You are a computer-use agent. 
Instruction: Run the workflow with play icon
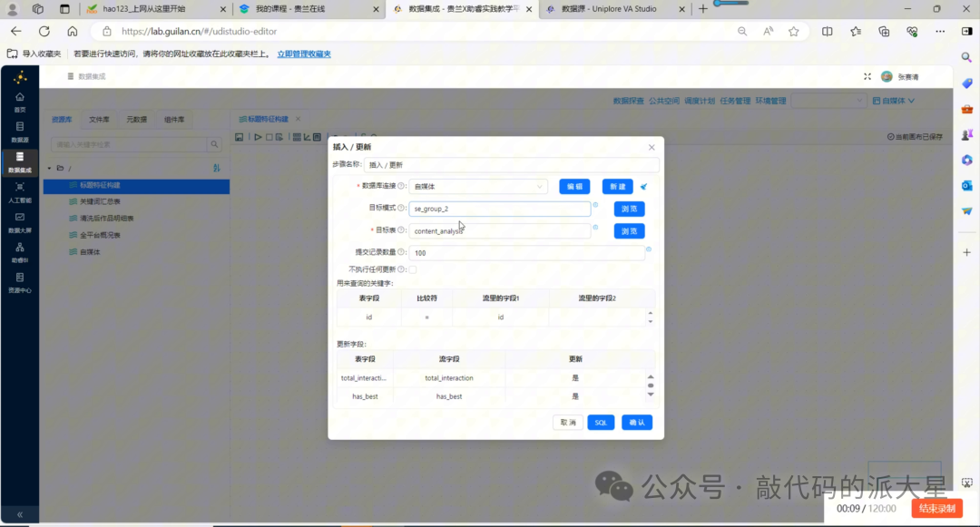[x=258, y=137]
